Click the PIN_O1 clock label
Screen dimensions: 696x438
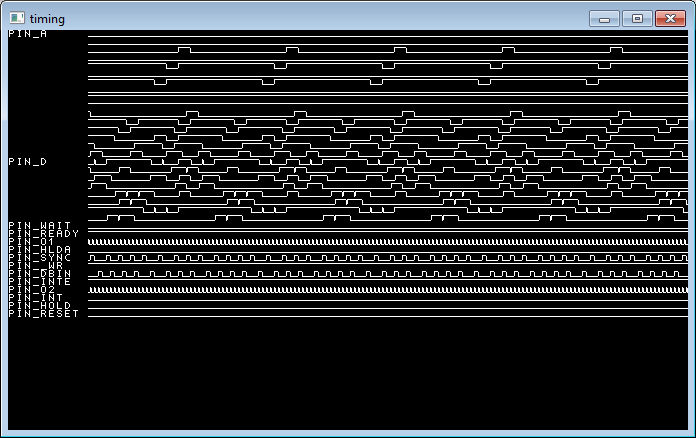(32, 241)
